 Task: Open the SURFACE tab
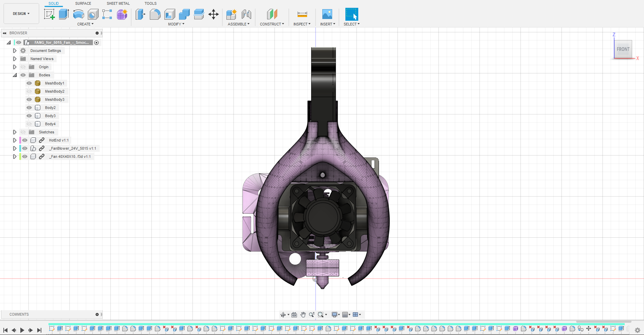click(83, 3)
